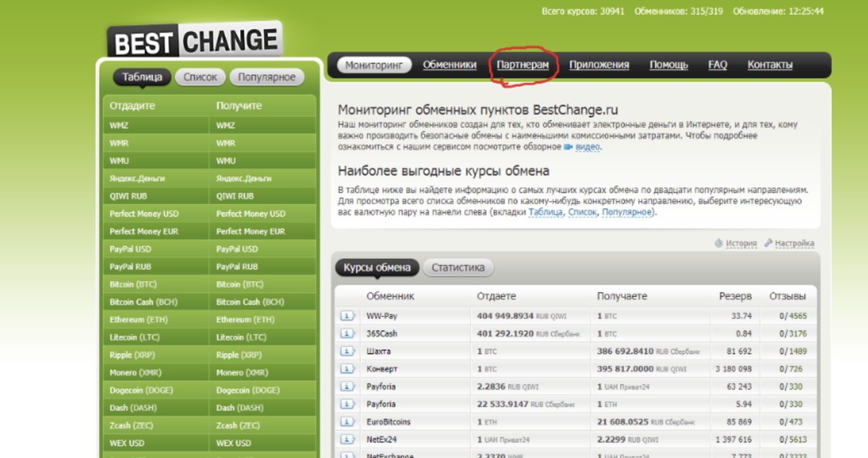The image size is (868, 458).
Task: Switch to the Таблица tab
Action: [142, 77]
